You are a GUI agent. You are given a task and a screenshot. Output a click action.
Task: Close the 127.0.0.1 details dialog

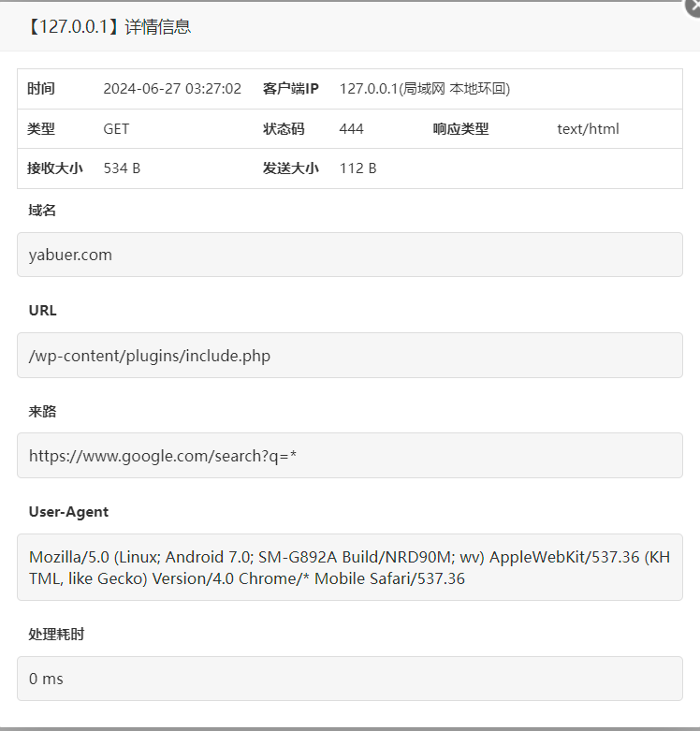pyautogui.click(x=694, y=6)
